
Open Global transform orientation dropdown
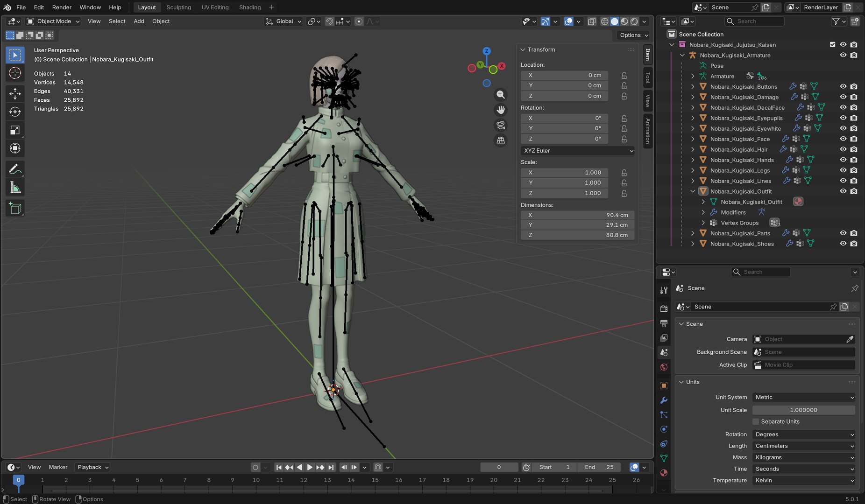pos(284,21)
